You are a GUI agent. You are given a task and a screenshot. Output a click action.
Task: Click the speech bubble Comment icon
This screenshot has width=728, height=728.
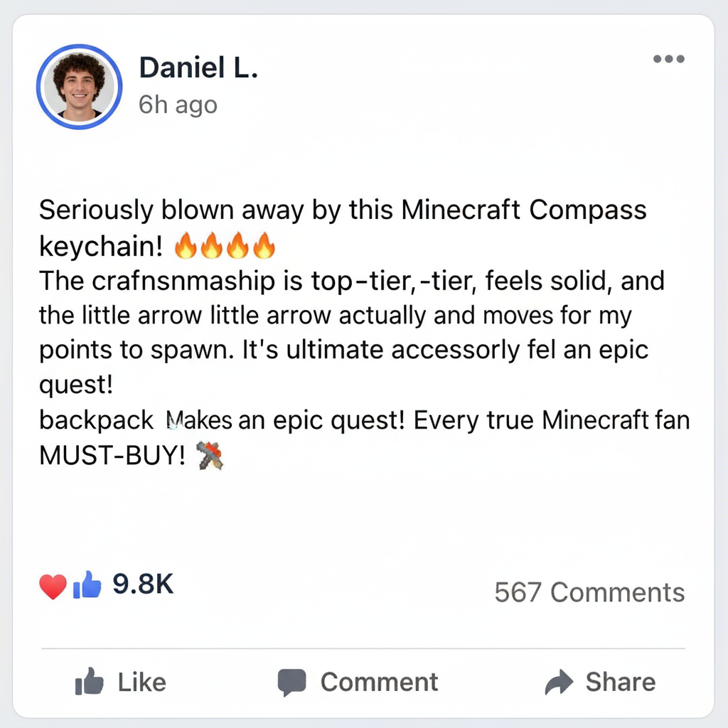pos(291,683)
